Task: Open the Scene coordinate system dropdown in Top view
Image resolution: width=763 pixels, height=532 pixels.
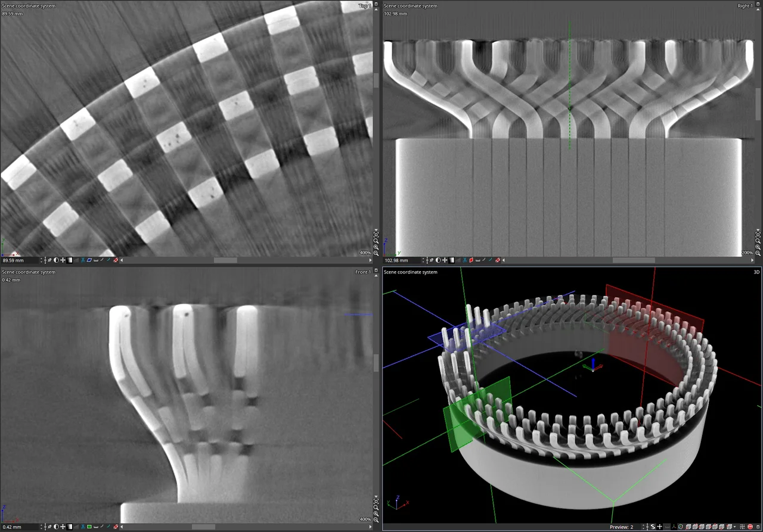Action: [29, 6]
